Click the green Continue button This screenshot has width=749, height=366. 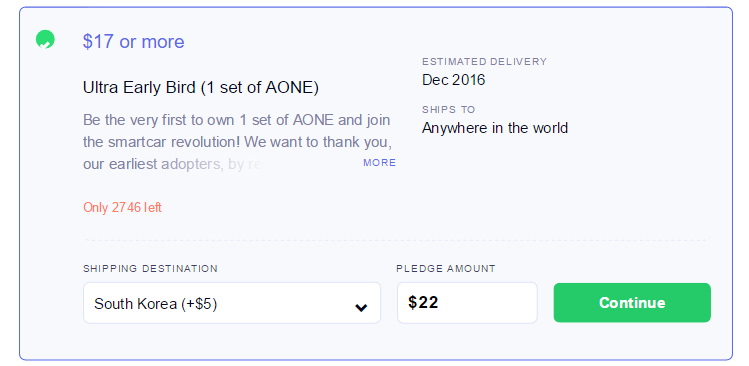[632, 303]
